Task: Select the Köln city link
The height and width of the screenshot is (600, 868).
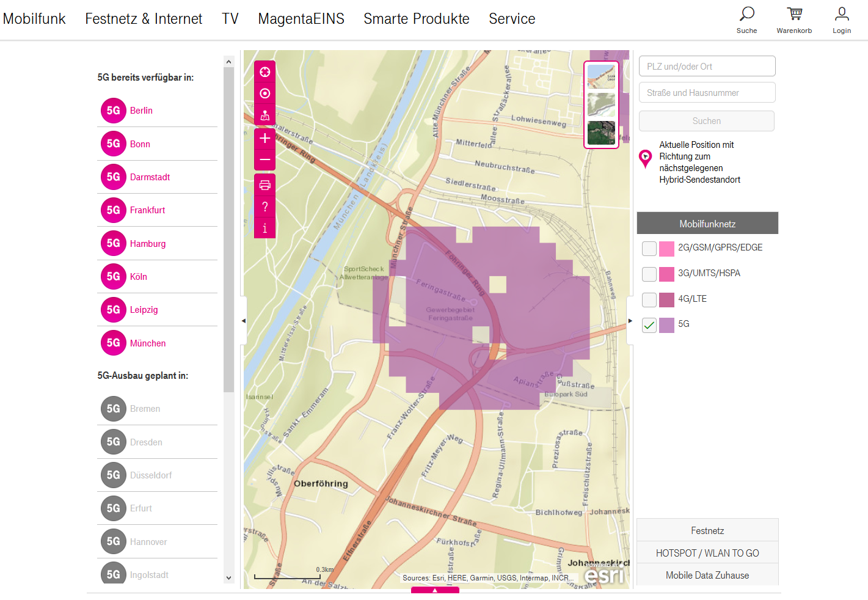Action: coord(138,277)
